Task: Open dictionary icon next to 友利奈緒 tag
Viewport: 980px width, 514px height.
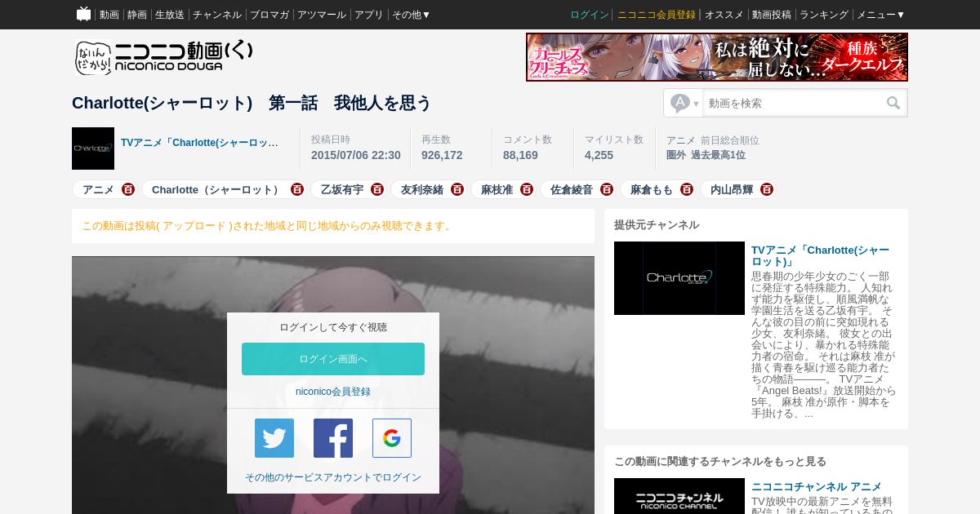Action: coord(457,189)
